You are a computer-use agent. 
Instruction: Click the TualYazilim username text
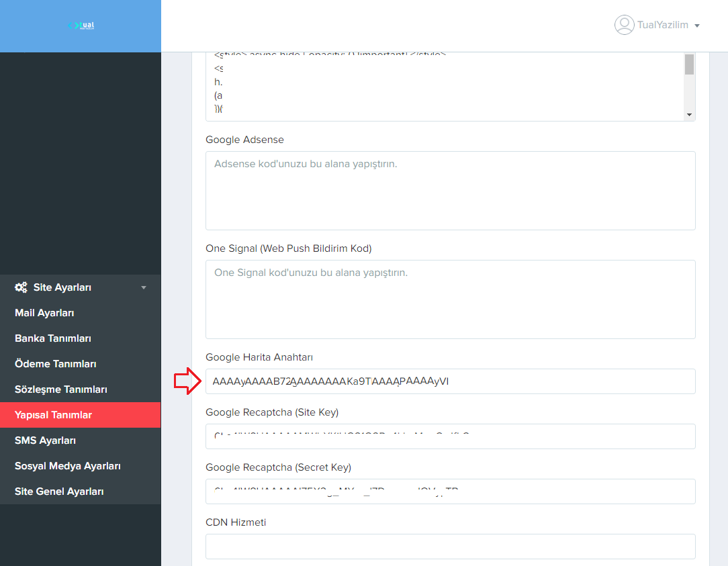663,25
